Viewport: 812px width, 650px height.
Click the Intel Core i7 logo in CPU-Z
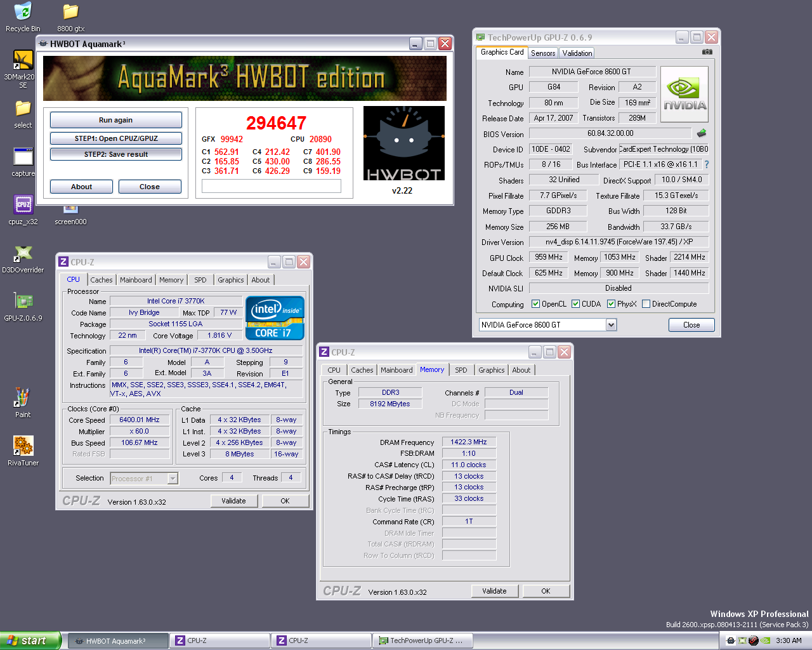275,318
